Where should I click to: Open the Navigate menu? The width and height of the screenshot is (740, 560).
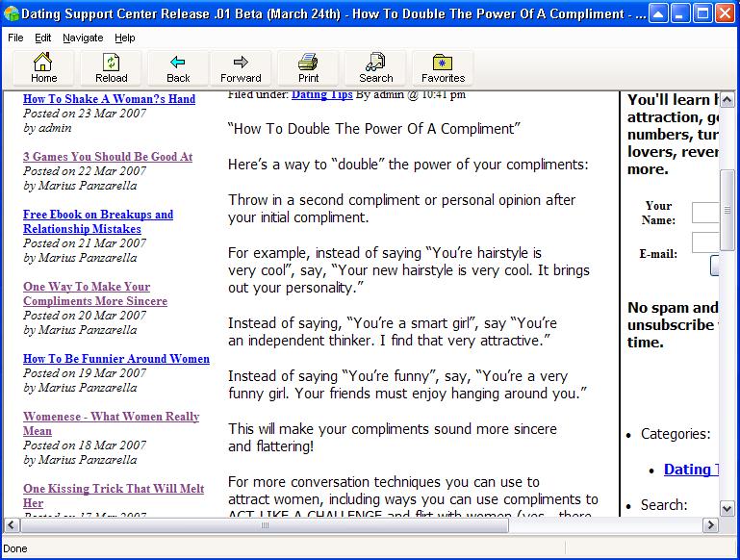(x=83, y=38)
